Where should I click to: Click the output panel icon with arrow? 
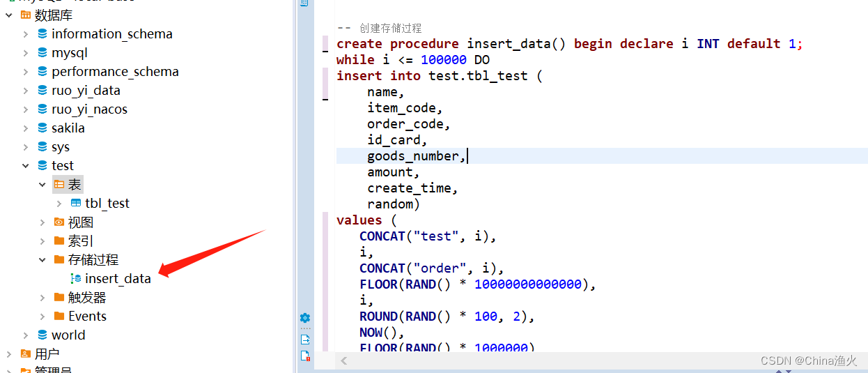(305, 339)
